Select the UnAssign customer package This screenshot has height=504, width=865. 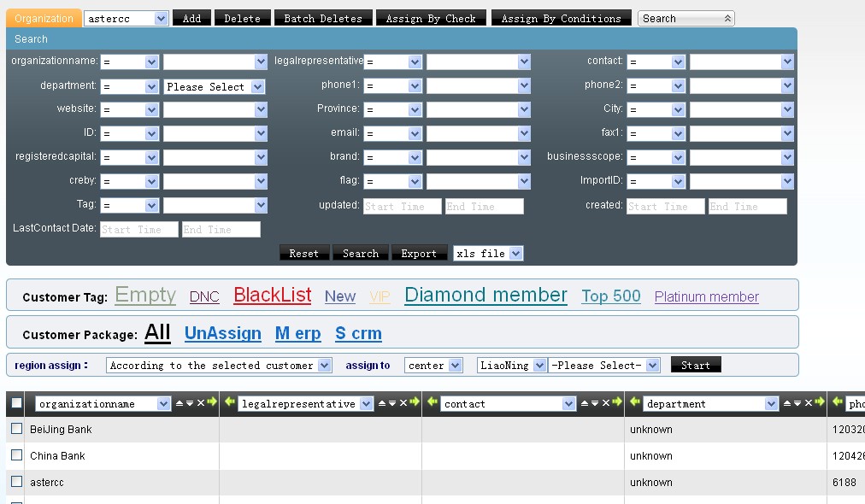point(222,333)
